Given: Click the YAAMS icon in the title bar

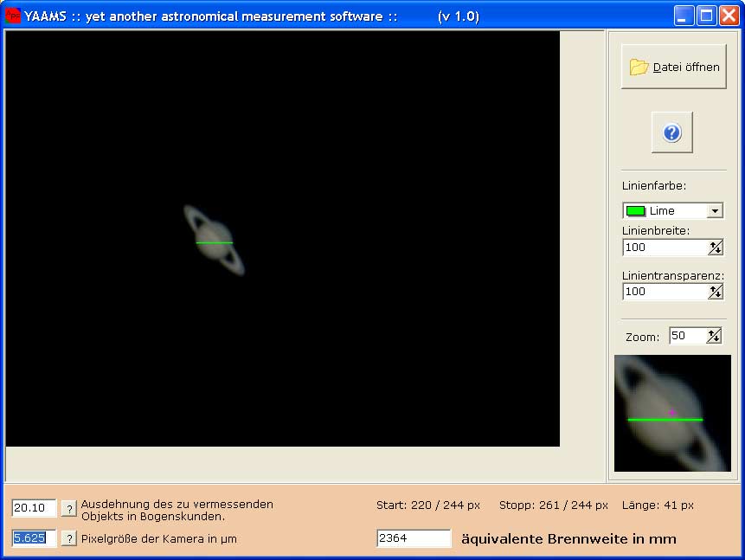Looking at the screenshot, I should (11, 14).
